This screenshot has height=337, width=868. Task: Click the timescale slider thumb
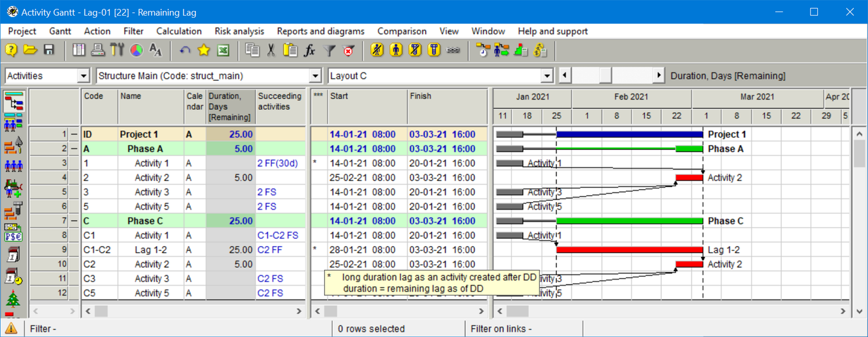[605, 76]
